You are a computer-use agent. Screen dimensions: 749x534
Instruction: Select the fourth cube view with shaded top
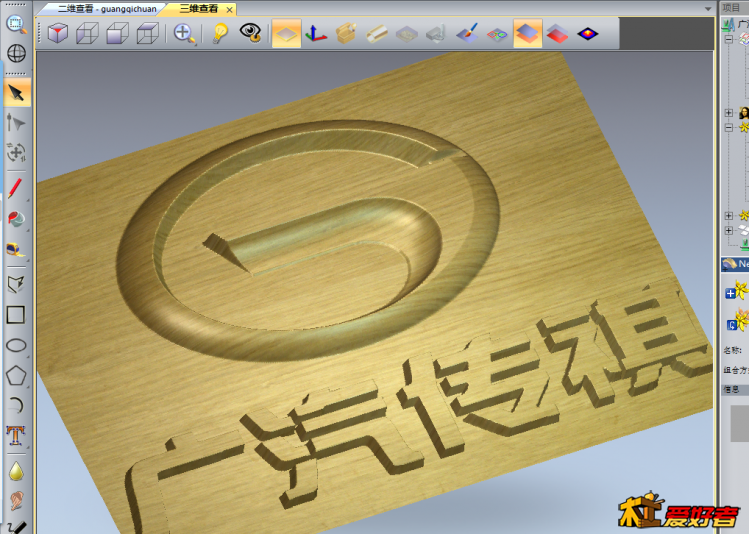[148, 33]
